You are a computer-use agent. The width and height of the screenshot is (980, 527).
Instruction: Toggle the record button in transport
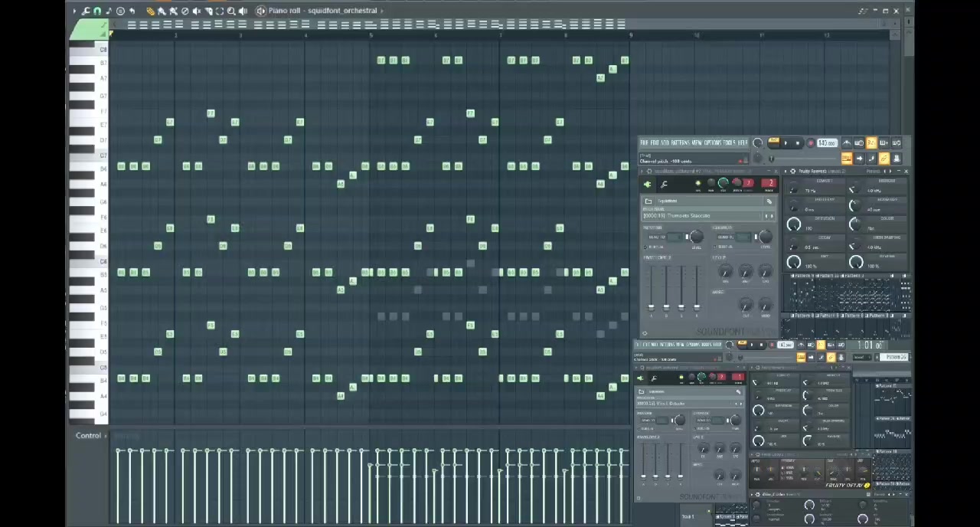pyautogui.click(x=810, y=143)
